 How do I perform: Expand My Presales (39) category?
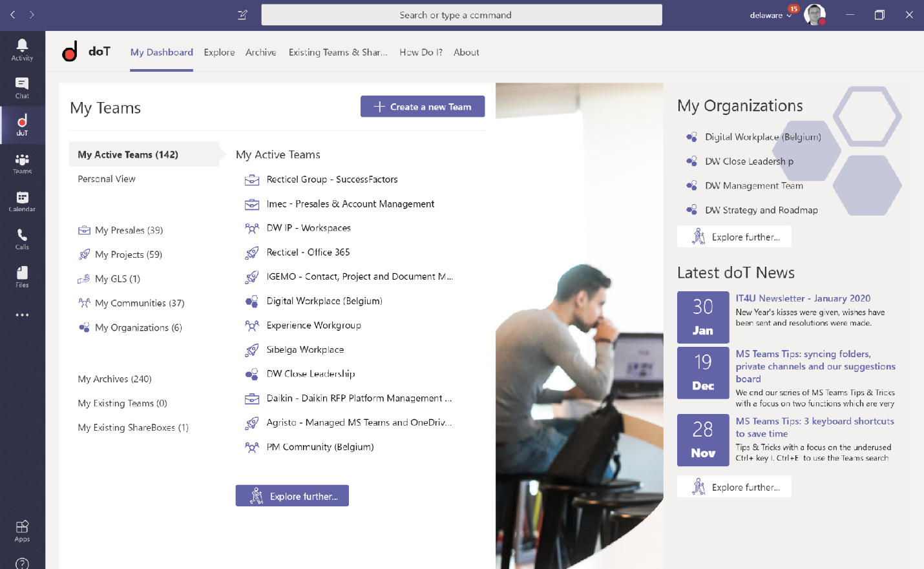click(129, 231)
